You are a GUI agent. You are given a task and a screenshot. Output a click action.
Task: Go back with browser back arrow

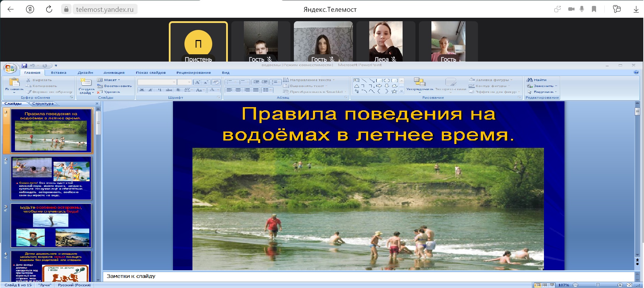[x=11, y=9]
